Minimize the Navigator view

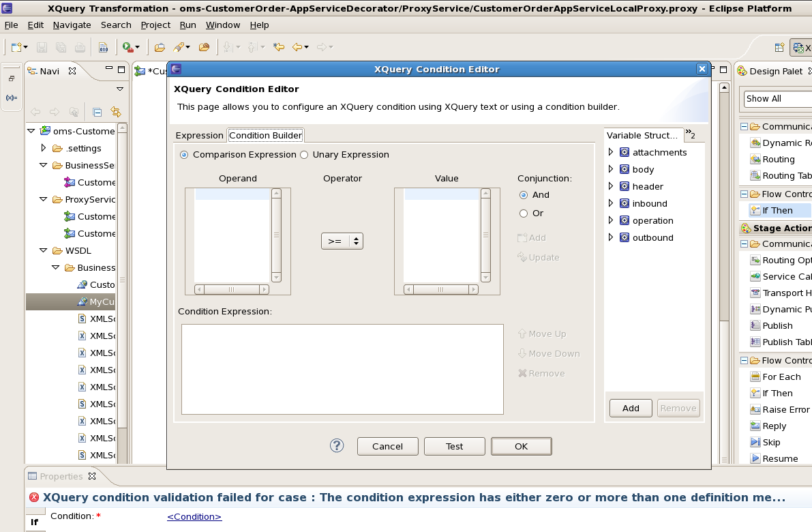(x=109, y=68)
